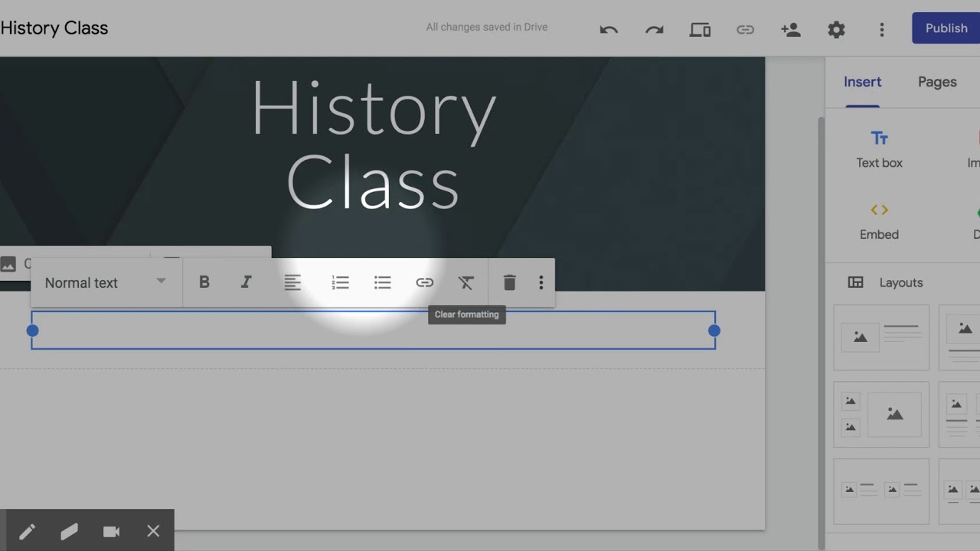
Task: Click inside the empty text box
Action: [374, 331]
